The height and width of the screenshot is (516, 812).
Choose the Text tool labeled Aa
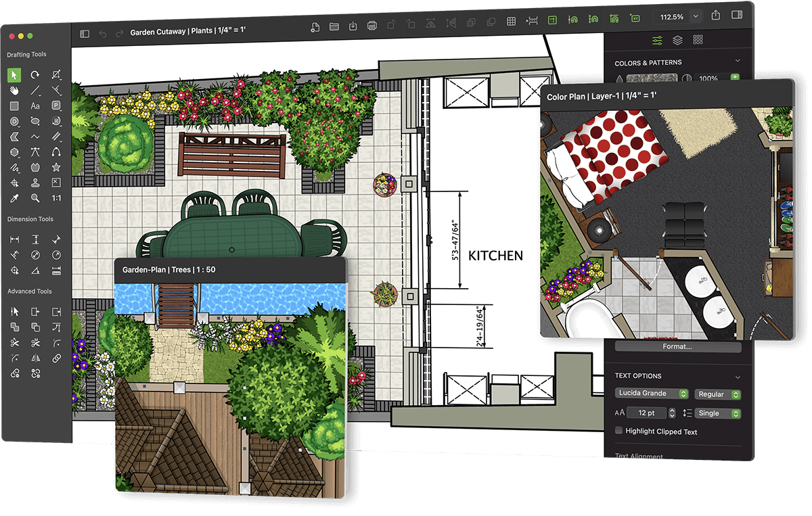pos(35,106)
